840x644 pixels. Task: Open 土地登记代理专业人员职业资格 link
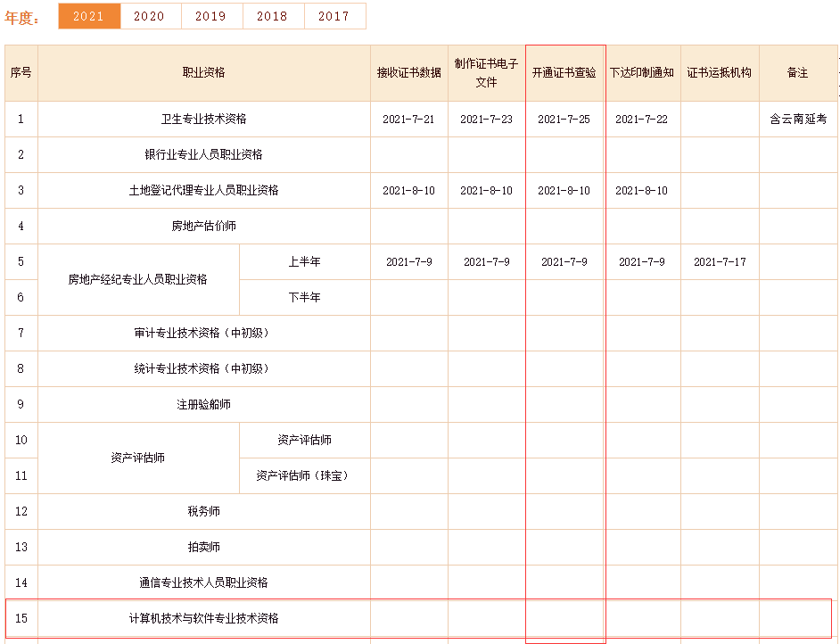(x=203, y=190)
